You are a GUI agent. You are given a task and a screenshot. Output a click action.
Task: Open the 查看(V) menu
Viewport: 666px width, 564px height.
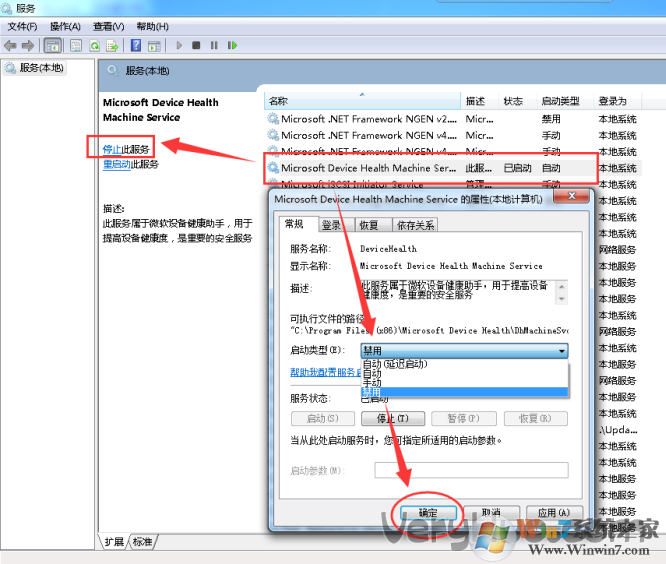tap(109, 27)
